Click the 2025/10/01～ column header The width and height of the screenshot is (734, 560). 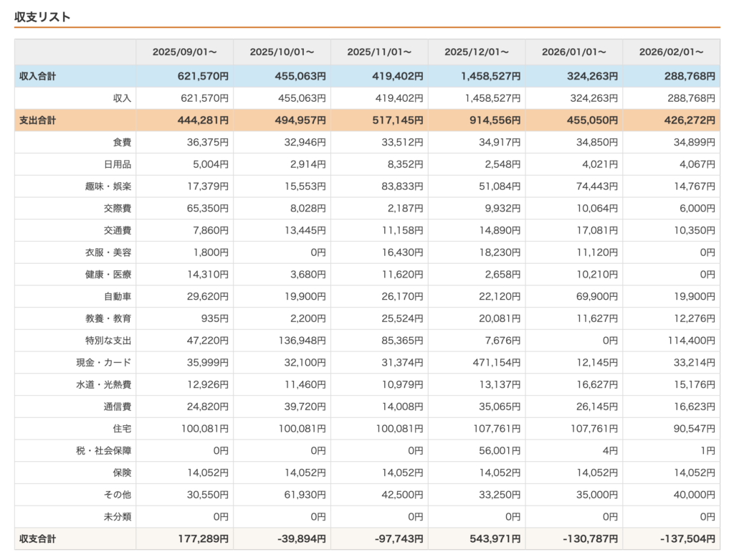[x=282, y=52]
